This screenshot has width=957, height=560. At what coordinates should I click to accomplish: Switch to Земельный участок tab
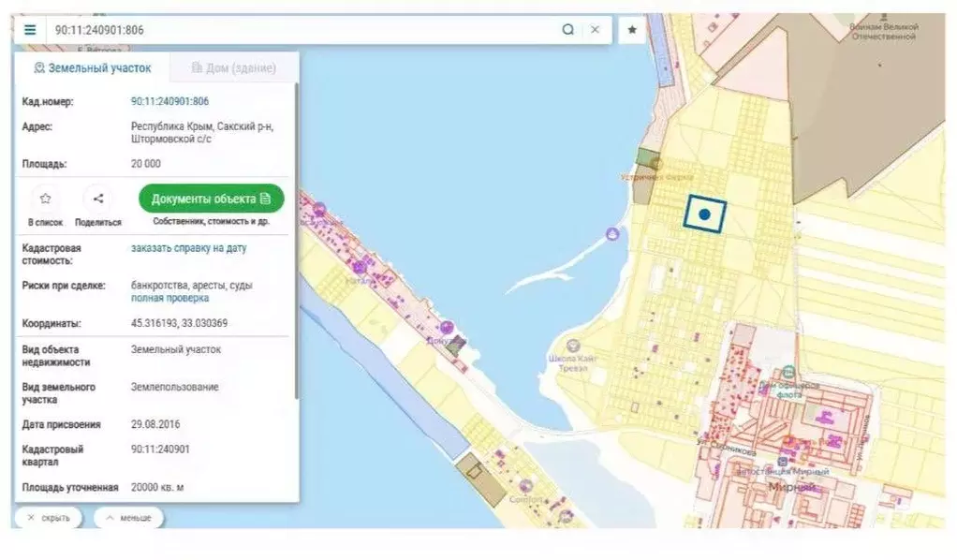tap(93, 67)
